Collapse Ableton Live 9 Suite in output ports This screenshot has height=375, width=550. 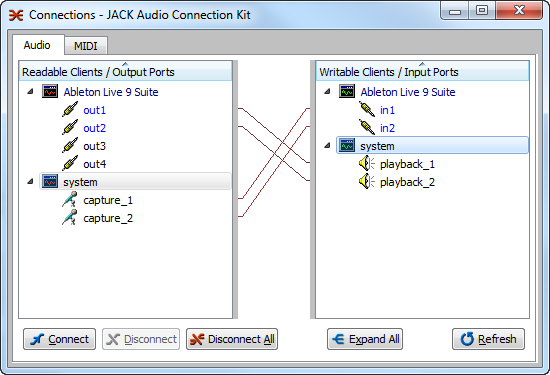(x=31, y=92)
